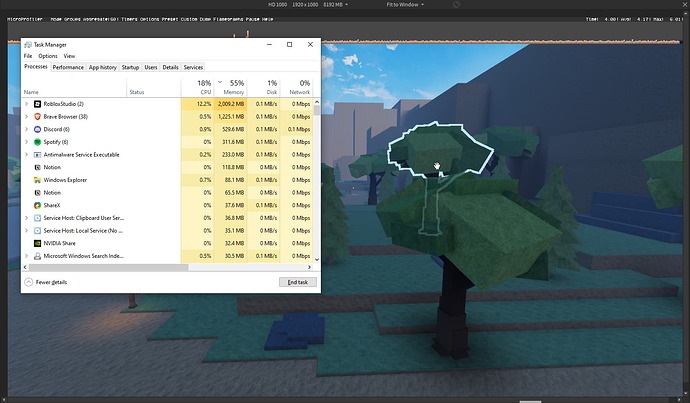Click the process list scroll-up arrow
690x403 pixels.
coord(317,102)
